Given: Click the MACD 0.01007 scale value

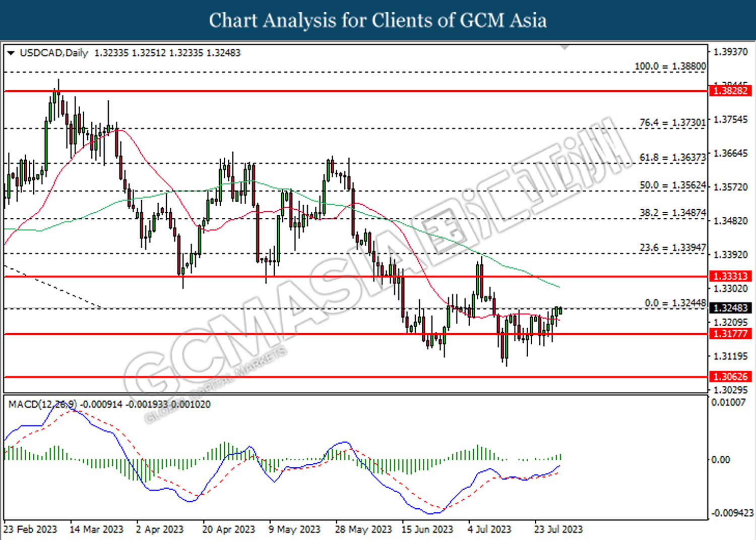Looking at the screenshot, I should pyautogui.click(x=728, y=402).
